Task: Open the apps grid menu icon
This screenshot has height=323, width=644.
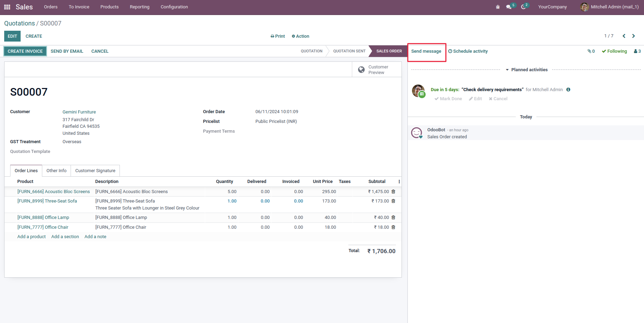Action: (x=7, y=7)
